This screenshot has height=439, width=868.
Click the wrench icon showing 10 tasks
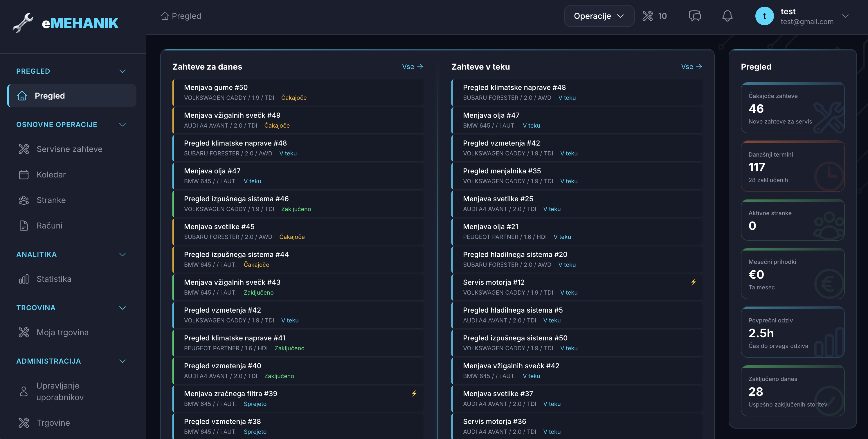point(648,15)
